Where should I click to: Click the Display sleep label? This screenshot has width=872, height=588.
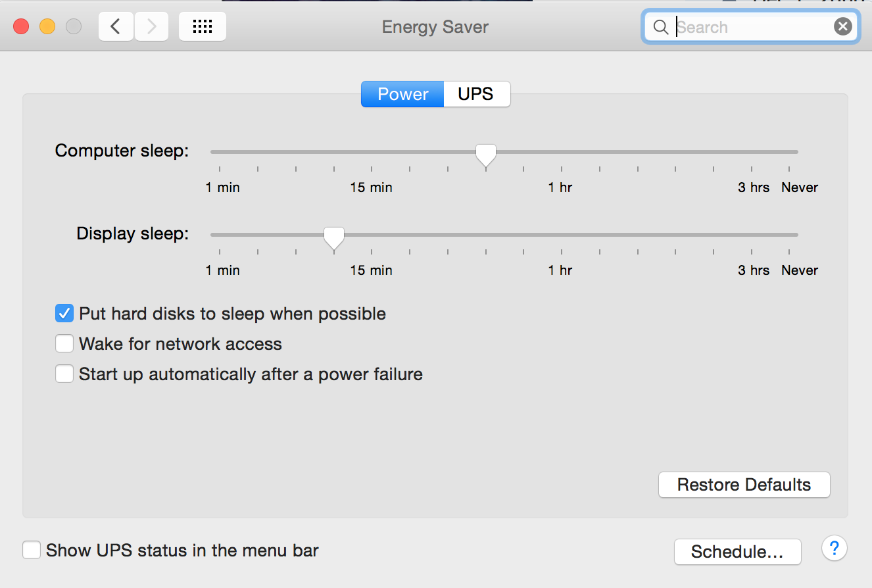132,233
